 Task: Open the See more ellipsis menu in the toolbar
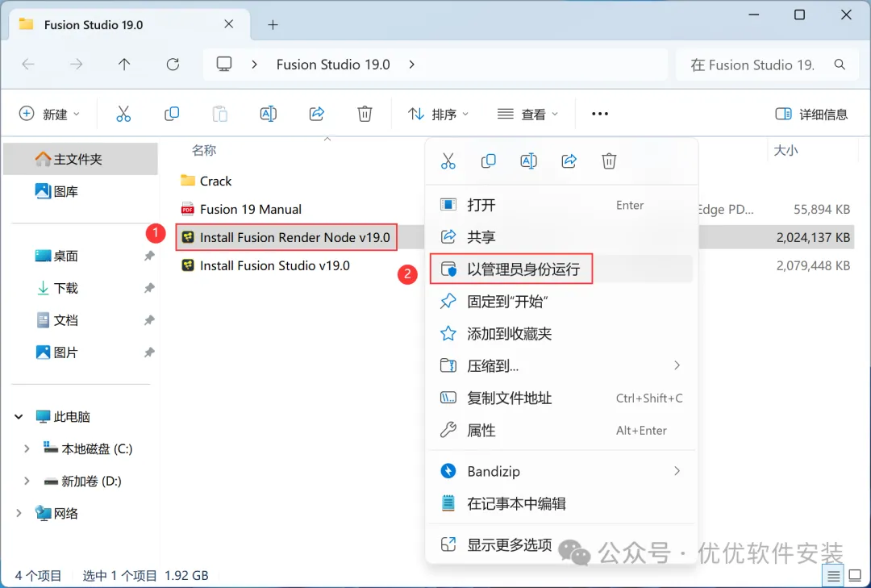pyautogui.click(x=600, y=114)
